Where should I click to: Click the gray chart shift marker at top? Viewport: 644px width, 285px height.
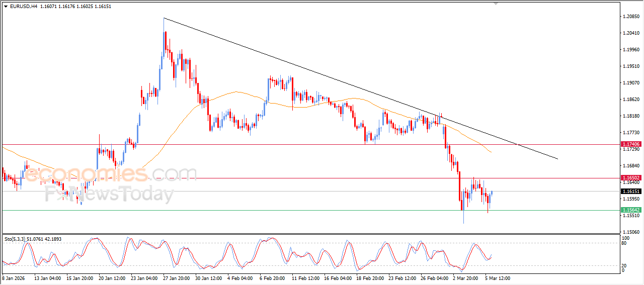497,4
